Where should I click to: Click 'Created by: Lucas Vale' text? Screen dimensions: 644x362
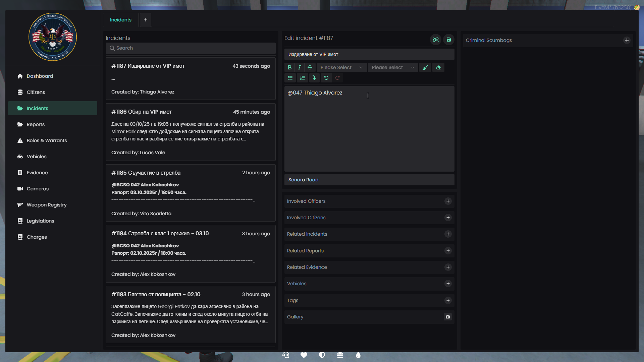coord(138,153)
